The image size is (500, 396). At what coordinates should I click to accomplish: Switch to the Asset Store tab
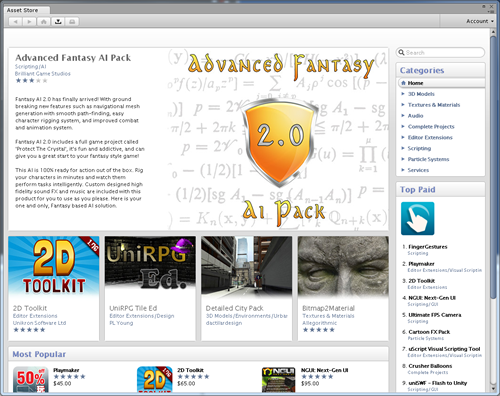click(23, 10)
